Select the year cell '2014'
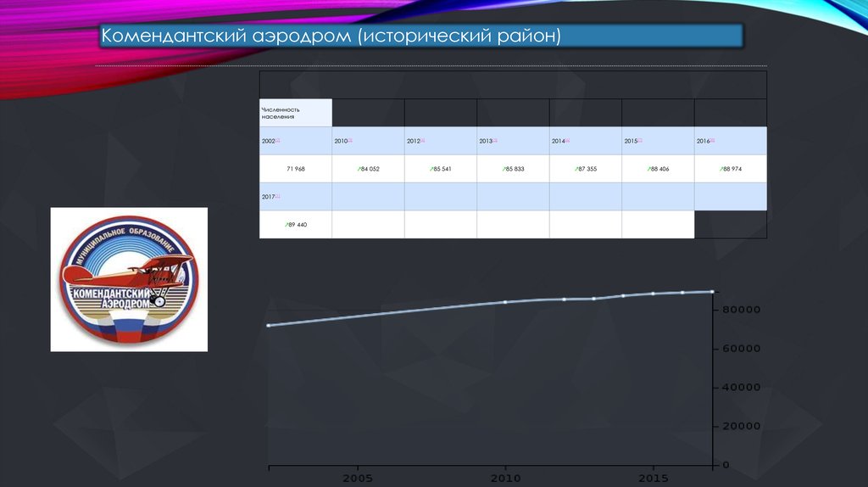The height and width of the screenshot is (487, 868). 586,141
